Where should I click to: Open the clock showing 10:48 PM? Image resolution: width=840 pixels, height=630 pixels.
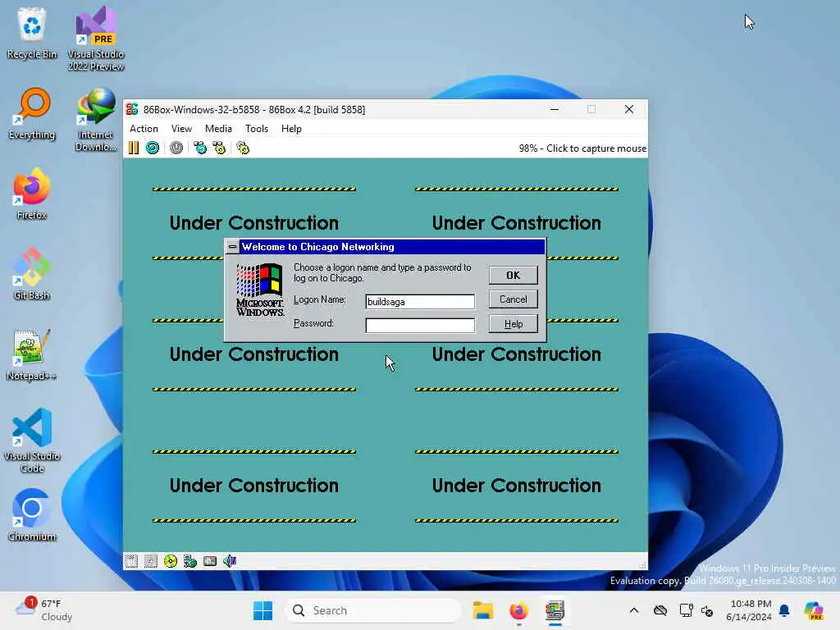point(748,610)
